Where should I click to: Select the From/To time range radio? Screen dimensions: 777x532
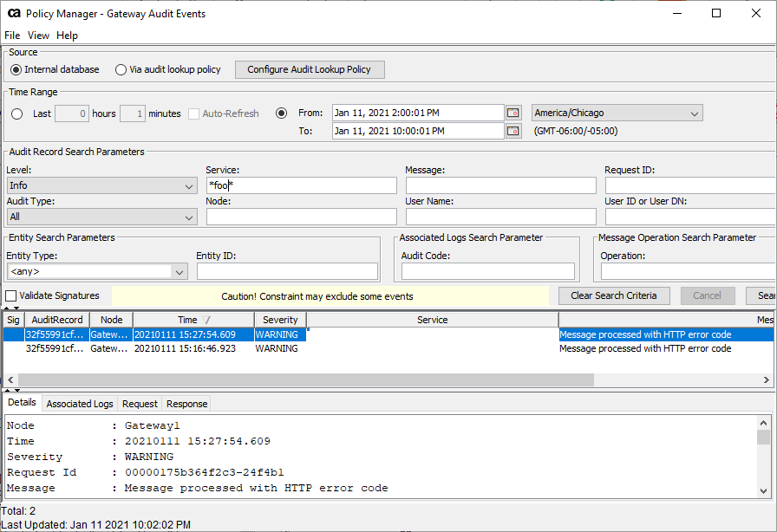tap(282, 114)
